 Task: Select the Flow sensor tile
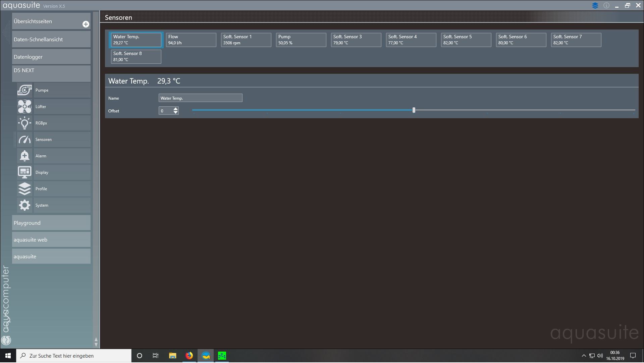coord(191,40)
